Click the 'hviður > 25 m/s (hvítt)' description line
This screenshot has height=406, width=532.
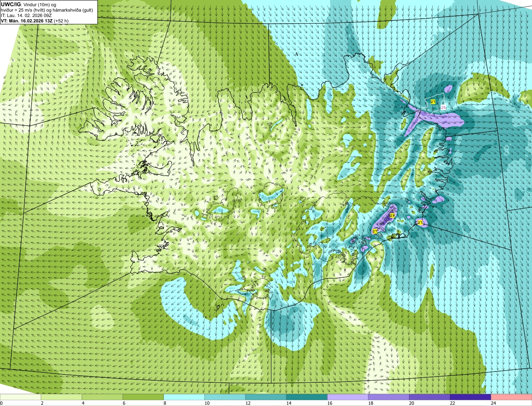point(47,10)
